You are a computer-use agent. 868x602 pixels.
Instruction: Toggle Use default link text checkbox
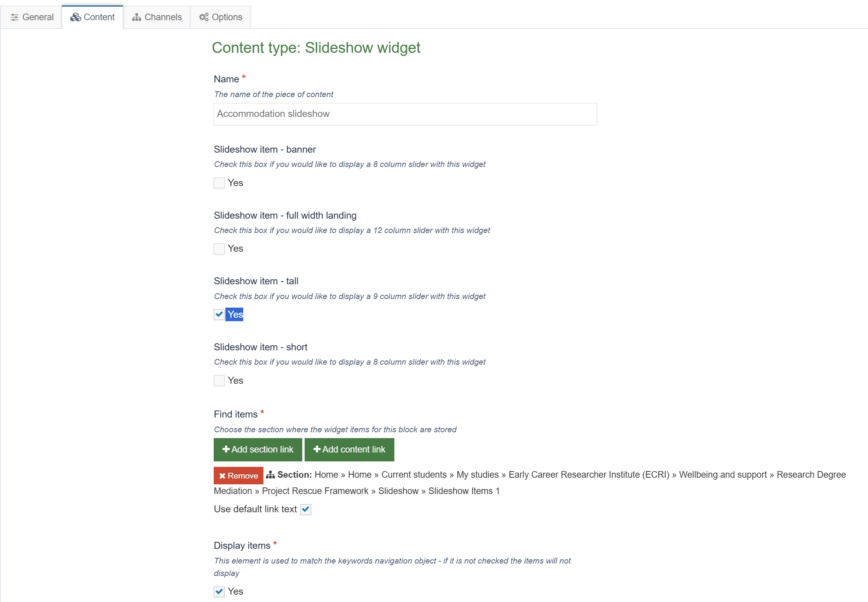(x=306, y=509)
